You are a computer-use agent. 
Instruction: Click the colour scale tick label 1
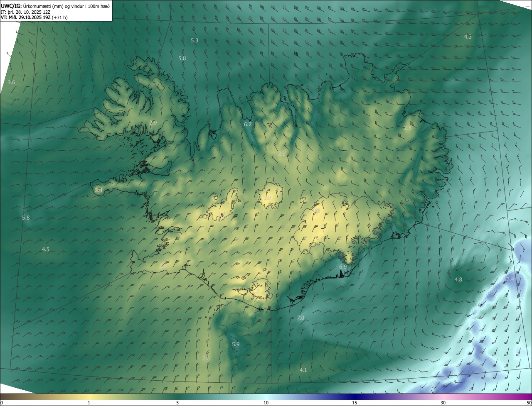point(89,403)
